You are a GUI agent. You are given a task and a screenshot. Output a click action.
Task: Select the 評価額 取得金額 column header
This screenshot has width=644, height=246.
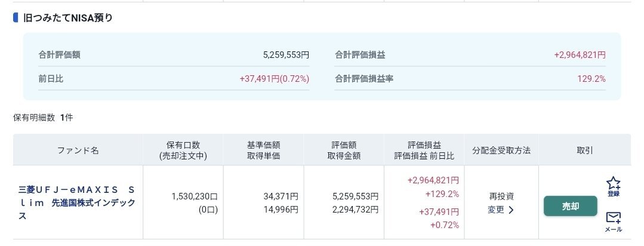344,150
